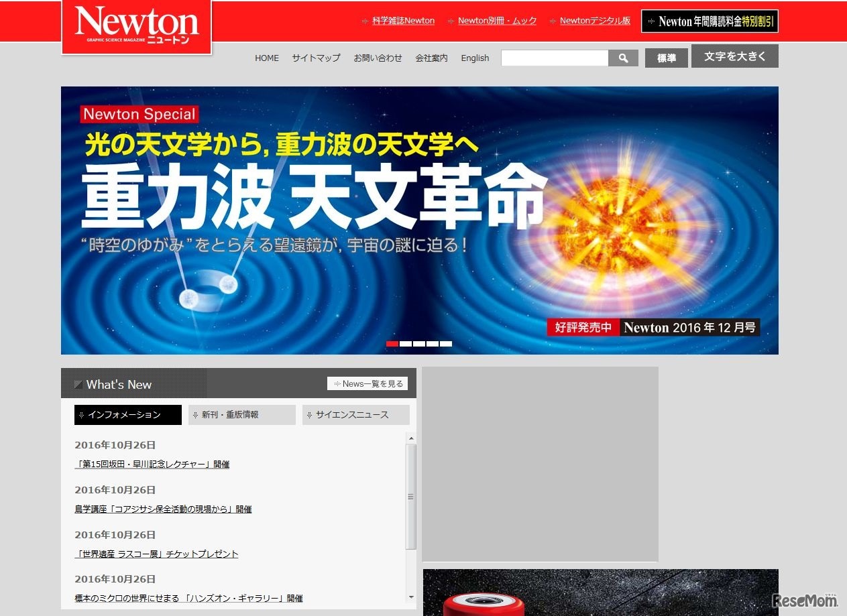Screen dimensions: 847x616
Task: Click the red device banner image
Action: [x=601, y=593]
